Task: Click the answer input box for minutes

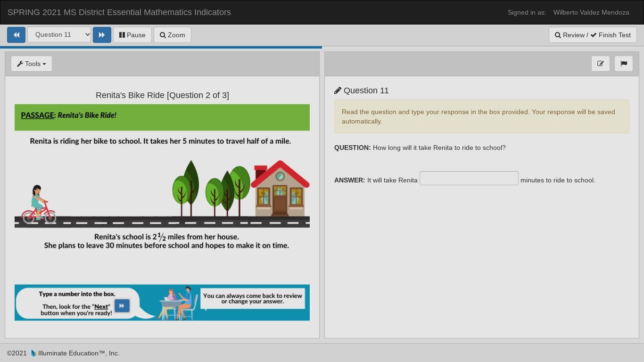Action: click(x=469, y=178)
